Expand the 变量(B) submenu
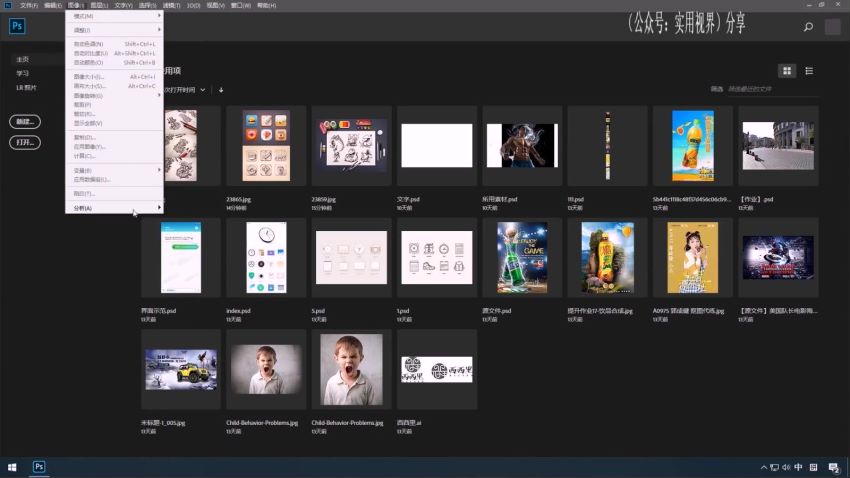Screen dimensions: 850x478 pyautogui.click(x=114, y=170)
